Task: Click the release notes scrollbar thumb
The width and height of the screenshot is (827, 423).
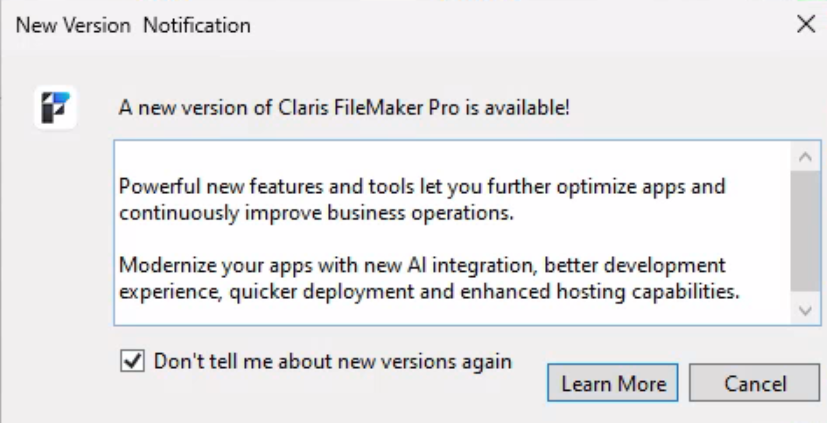Action: (x=805, y=231)
